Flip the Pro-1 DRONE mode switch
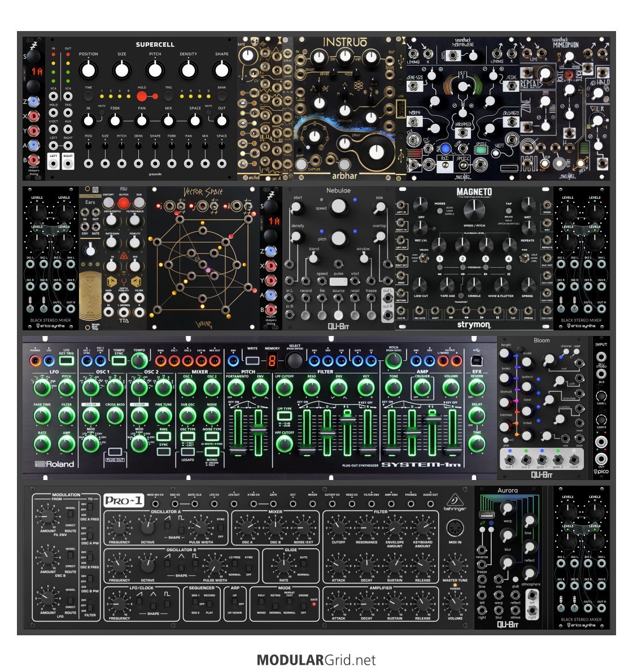This screenshot has height=672, width=633. (304, 604)
